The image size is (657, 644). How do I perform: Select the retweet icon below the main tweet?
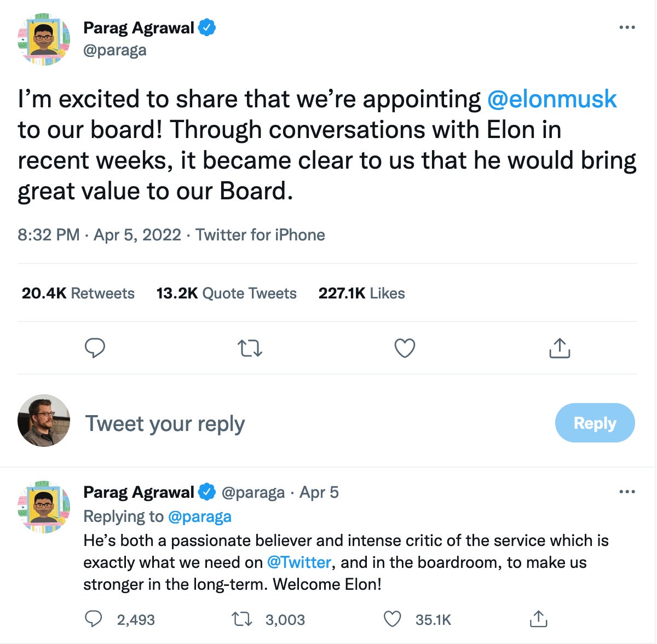[250, 348]
